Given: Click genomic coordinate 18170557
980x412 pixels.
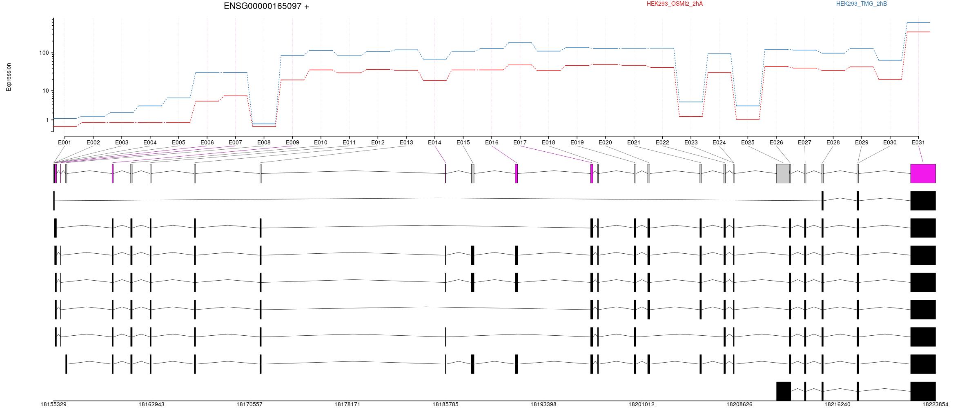Looking at the screenshot, I should (x=249, y=404).
